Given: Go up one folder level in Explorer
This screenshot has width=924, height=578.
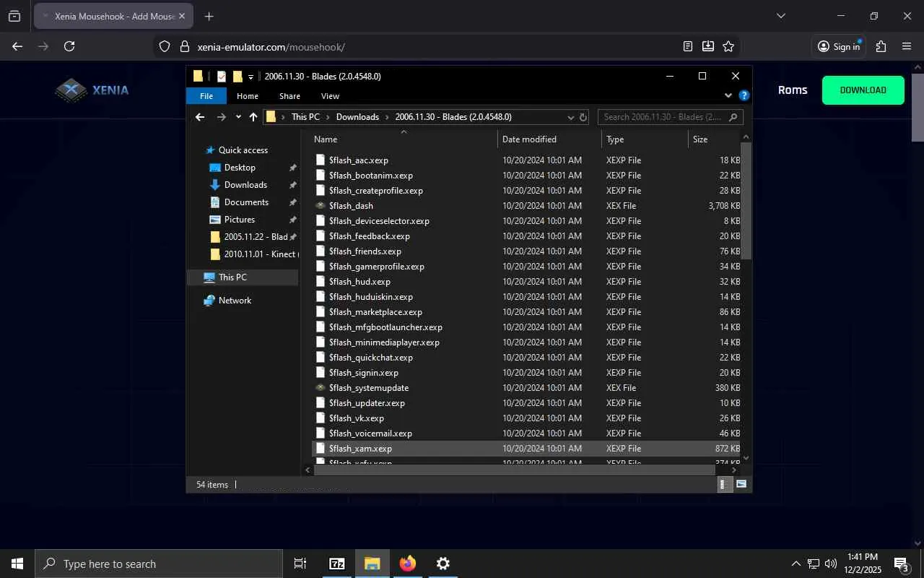Looking at the screenshot, I should coord(253,117).
